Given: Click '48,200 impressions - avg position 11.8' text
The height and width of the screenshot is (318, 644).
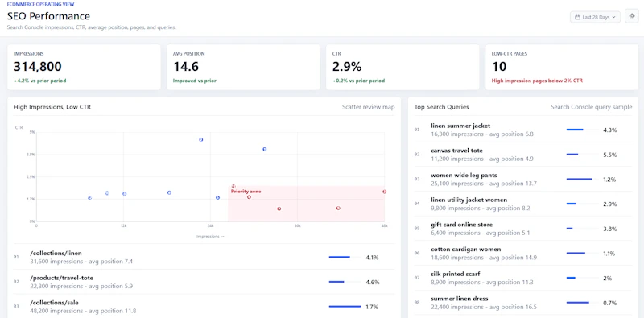Looking at the screenshot, I should [x=83, y=311].
